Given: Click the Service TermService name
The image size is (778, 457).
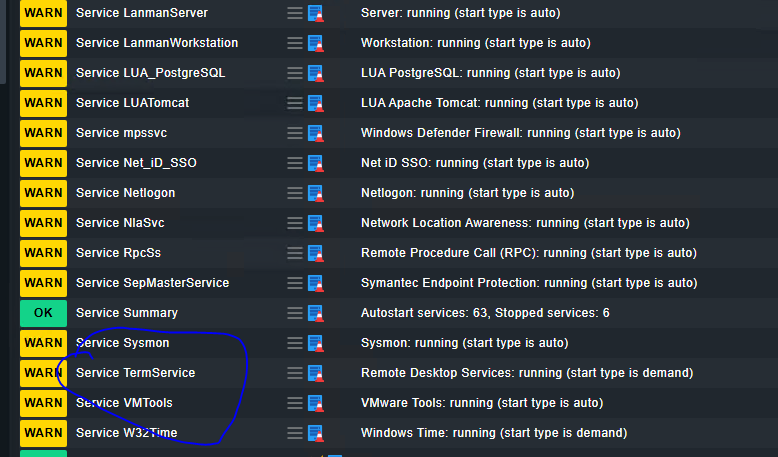Looking at the screenshot, I should click(135, 373).
